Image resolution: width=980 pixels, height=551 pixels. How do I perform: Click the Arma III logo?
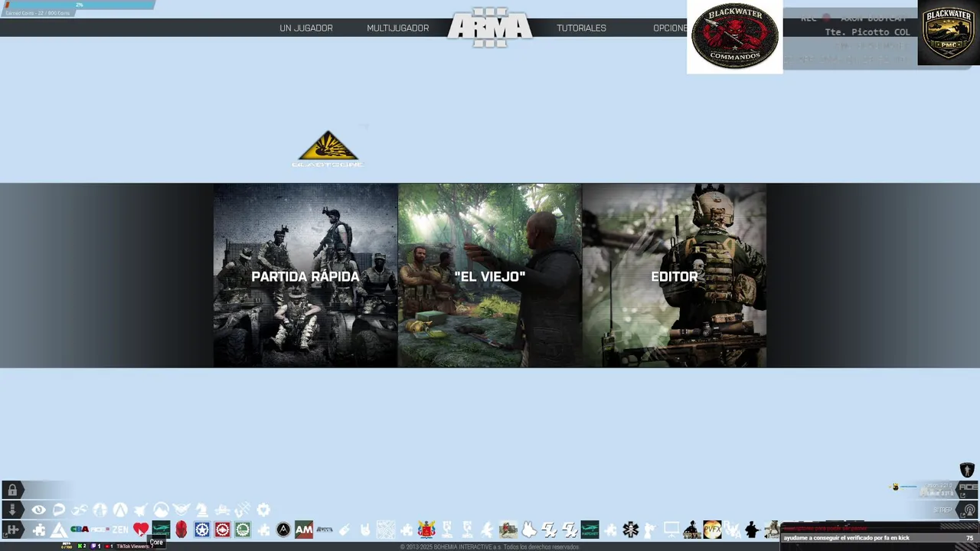click(x=490, y=28)
